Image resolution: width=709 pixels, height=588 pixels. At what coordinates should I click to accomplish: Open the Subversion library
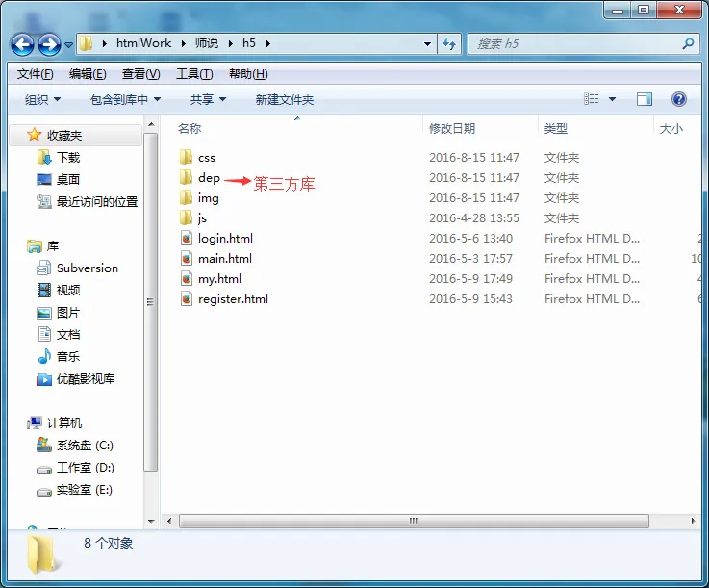(88, 268)
